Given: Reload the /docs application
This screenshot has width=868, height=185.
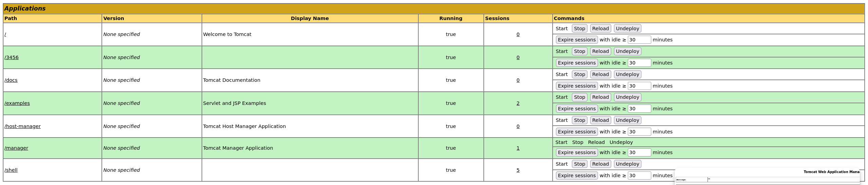Looking at the screenshot, I should tap(600, 74).
